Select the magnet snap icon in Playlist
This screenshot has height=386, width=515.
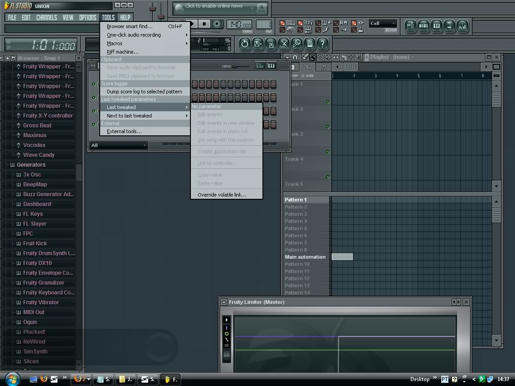pyautogui.click(x=295, y=57)
